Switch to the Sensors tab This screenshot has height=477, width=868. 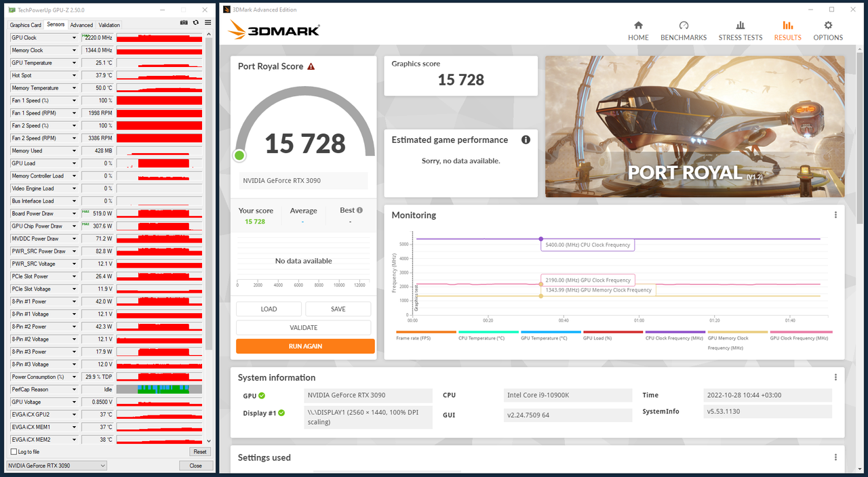56,24
